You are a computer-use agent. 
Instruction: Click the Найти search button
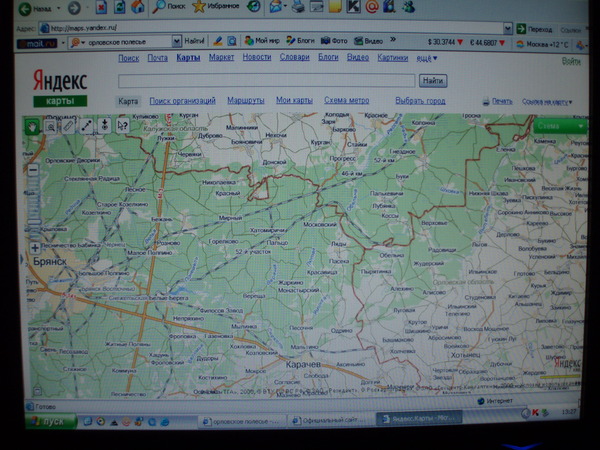(x=433, y=79)
